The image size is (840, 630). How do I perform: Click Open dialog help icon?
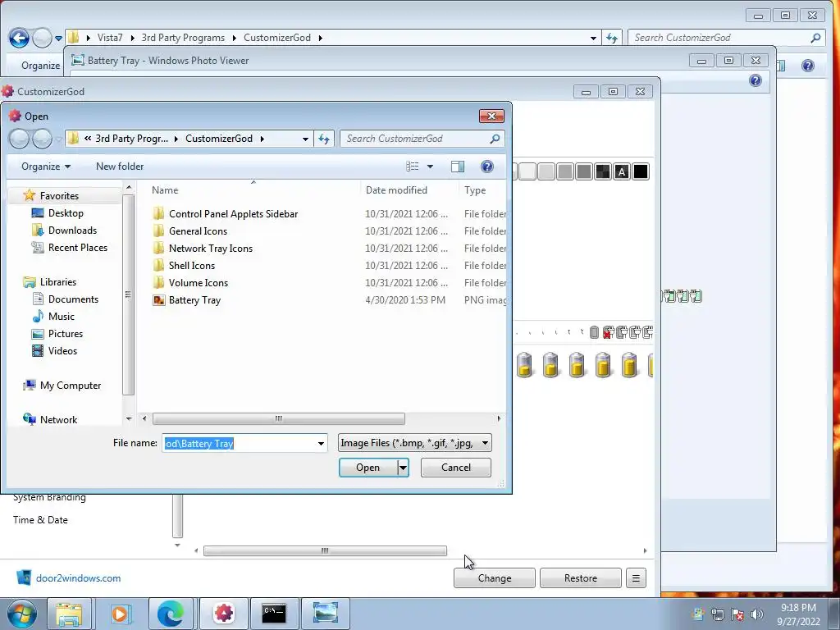(x=487, y=167)
